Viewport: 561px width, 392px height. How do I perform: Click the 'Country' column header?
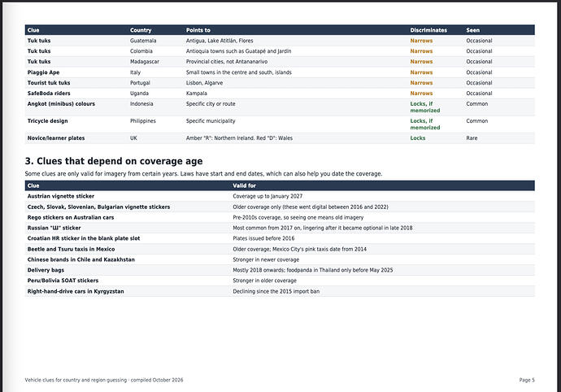coord(141,30)
